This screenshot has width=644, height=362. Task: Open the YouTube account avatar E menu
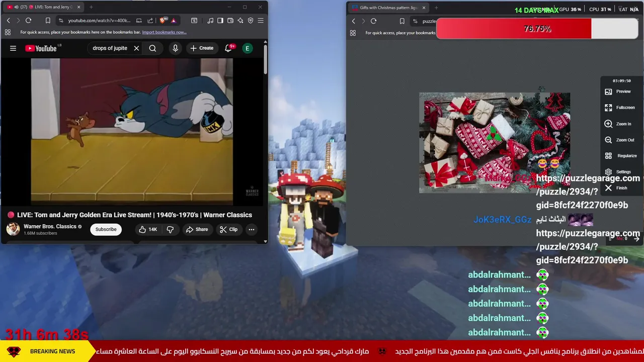247,48
